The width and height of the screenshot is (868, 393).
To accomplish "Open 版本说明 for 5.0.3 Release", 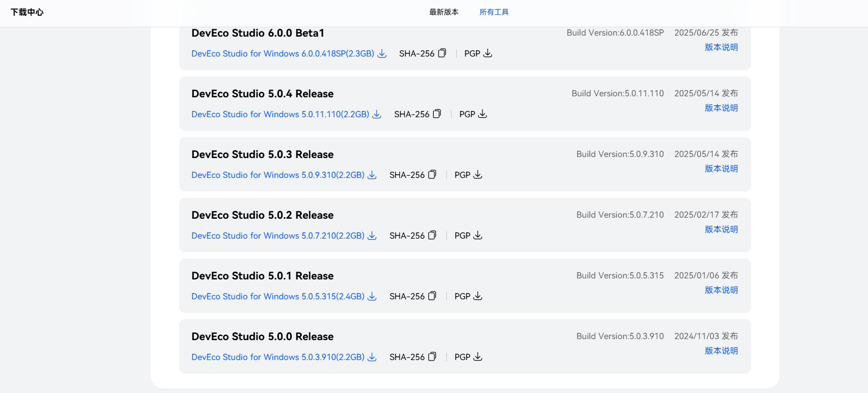I will tap(721, 169).
